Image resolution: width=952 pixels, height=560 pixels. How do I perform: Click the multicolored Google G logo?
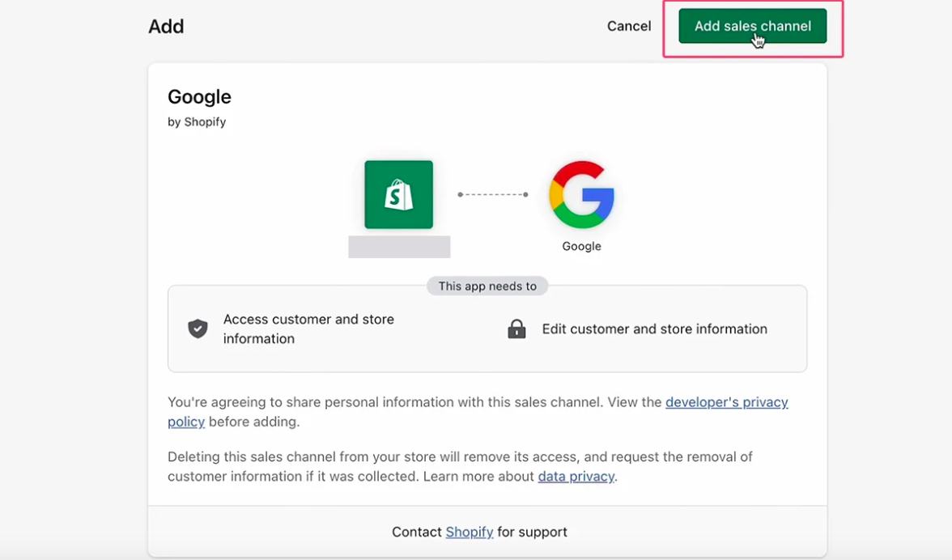pos(581,195)
